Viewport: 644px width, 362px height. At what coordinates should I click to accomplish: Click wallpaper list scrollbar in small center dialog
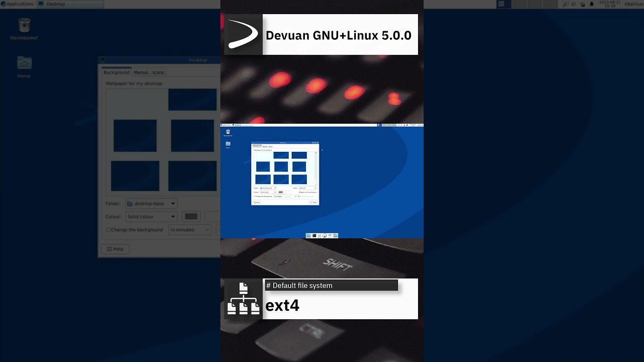pos(316,168)
